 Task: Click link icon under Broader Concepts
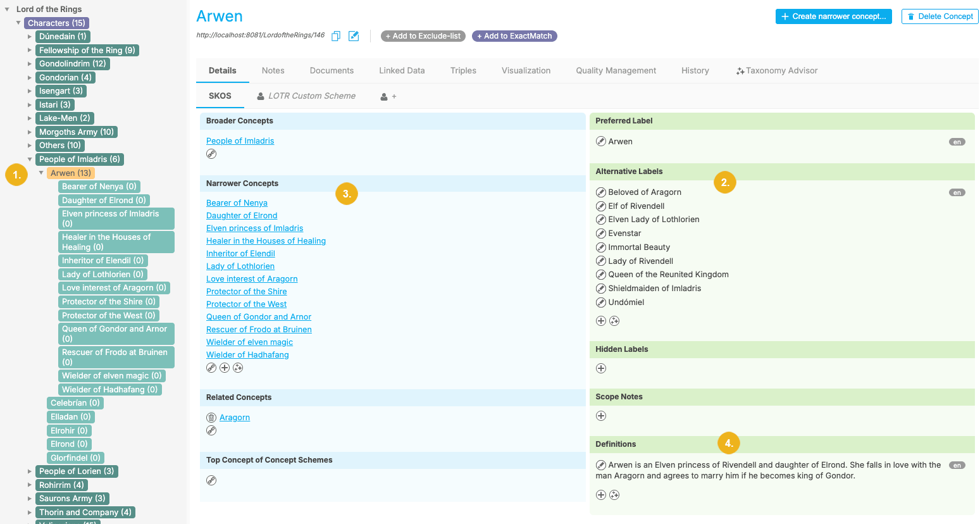[211, 154]
